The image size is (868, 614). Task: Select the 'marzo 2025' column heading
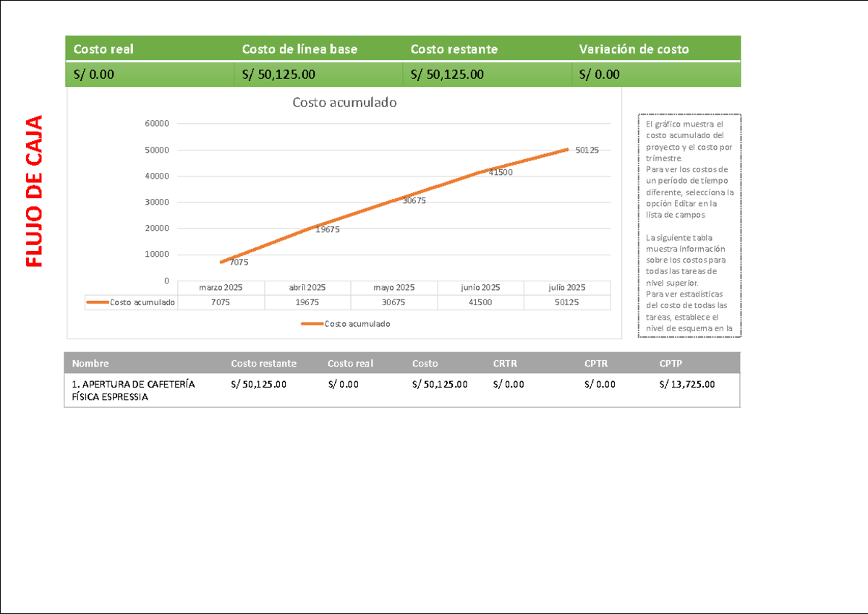[221, 287]
